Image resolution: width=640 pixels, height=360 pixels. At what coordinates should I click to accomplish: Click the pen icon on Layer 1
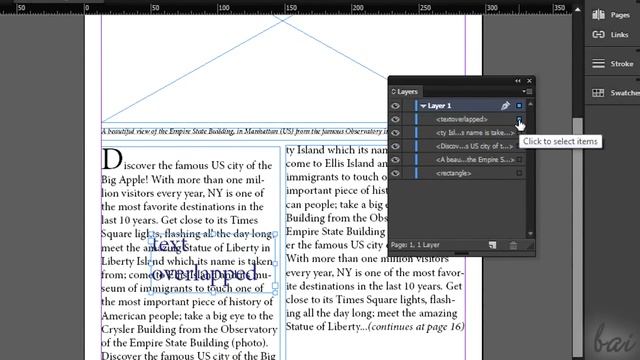pyautogui.click(x=505, y=106)
